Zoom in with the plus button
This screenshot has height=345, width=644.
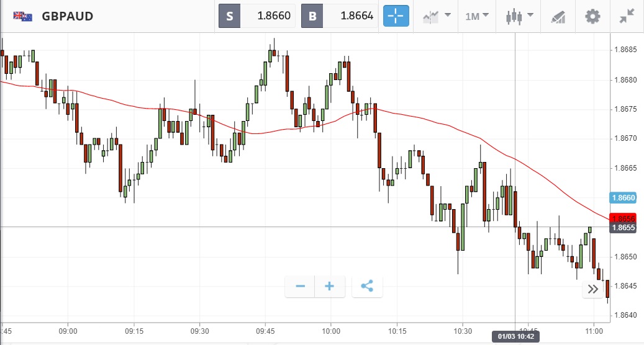pos(330,286)
